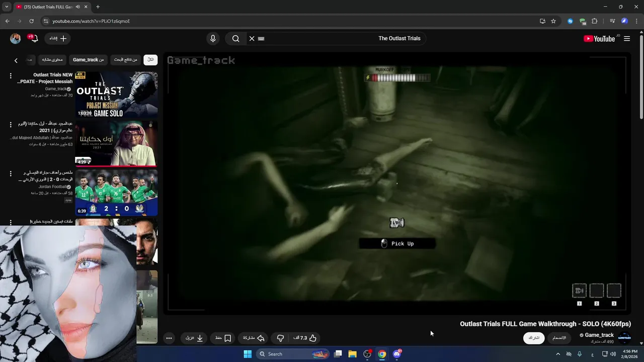Click the join membership button
644x362 pixels.
point(559,338)
